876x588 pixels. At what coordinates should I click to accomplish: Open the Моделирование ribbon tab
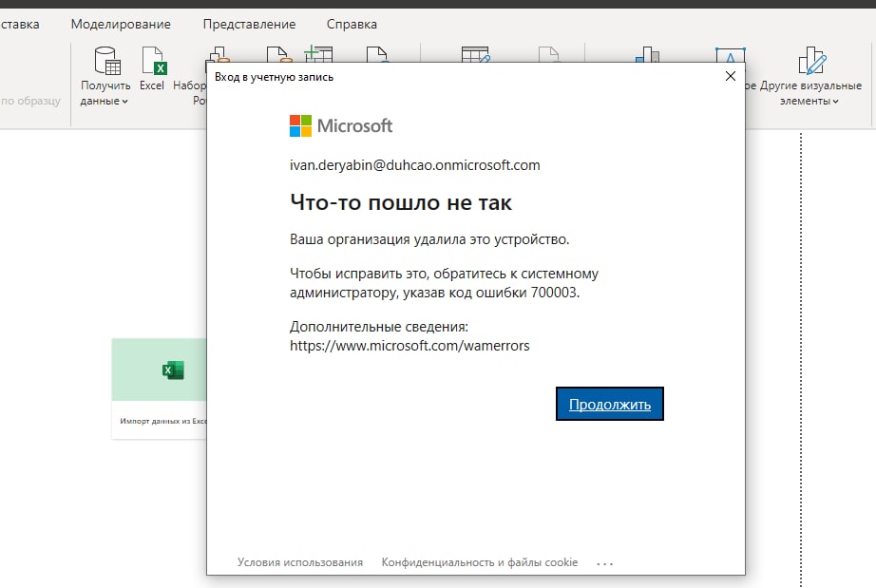(121, 24)
